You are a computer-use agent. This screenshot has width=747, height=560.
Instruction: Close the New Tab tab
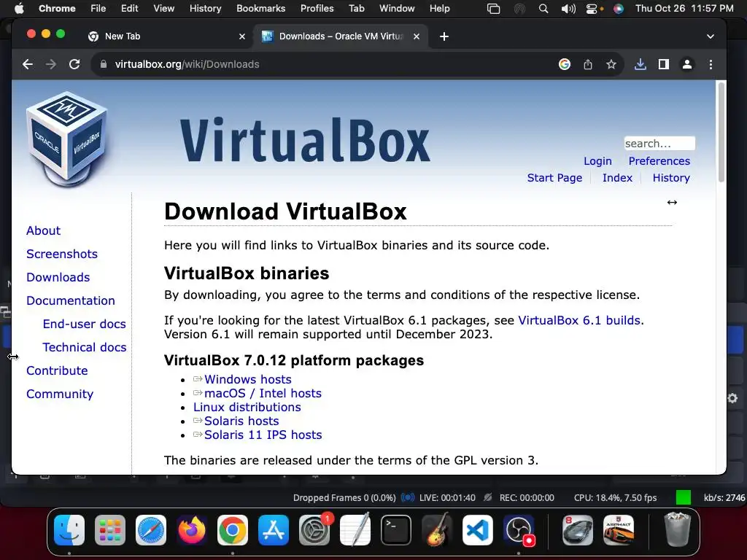(x=242, y=36)
